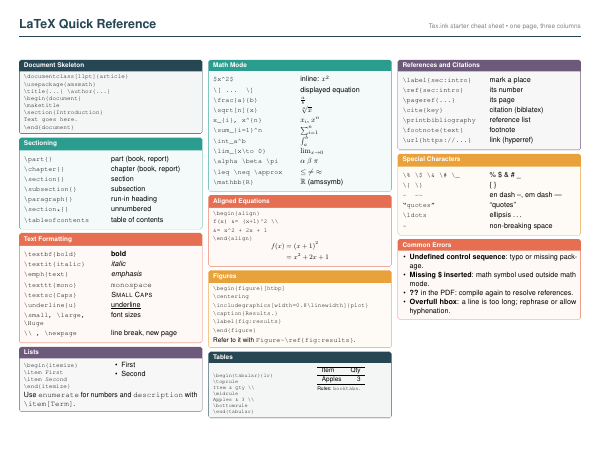
Task: Click the \leq \neq \approx command
Action: click(x=248, y=172)
